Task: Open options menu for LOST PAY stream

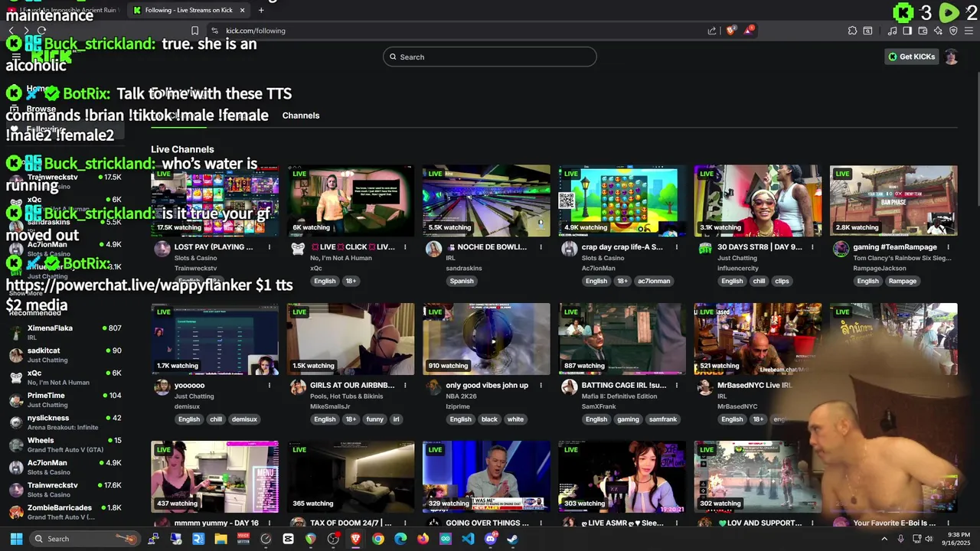Action: point(269,247)
